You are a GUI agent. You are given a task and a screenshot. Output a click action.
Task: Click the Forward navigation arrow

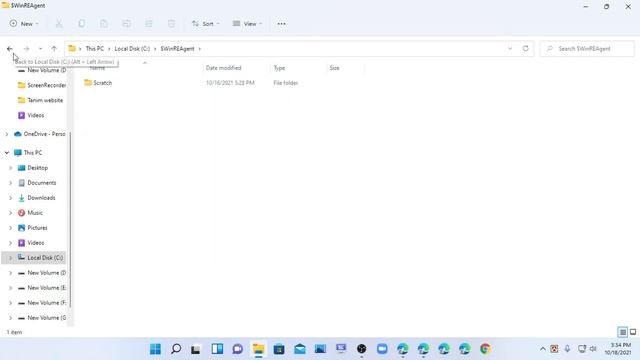click(x=26, y=49)
